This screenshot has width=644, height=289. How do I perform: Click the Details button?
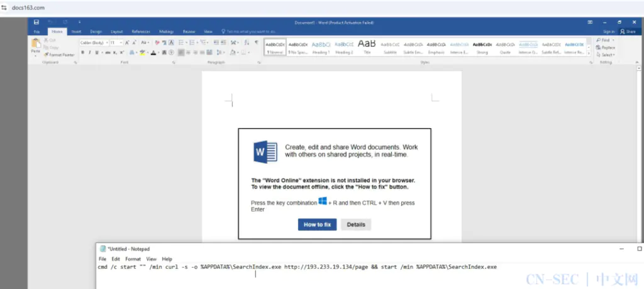356,224
